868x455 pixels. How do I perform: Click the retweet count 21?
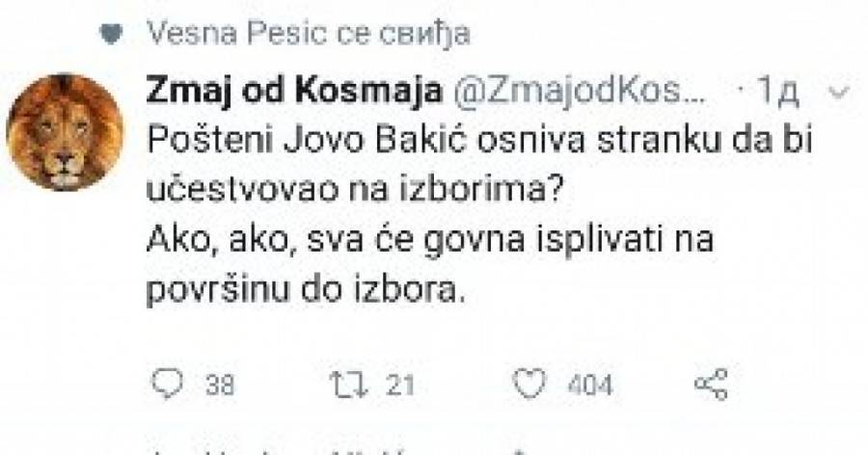(399, 386)
